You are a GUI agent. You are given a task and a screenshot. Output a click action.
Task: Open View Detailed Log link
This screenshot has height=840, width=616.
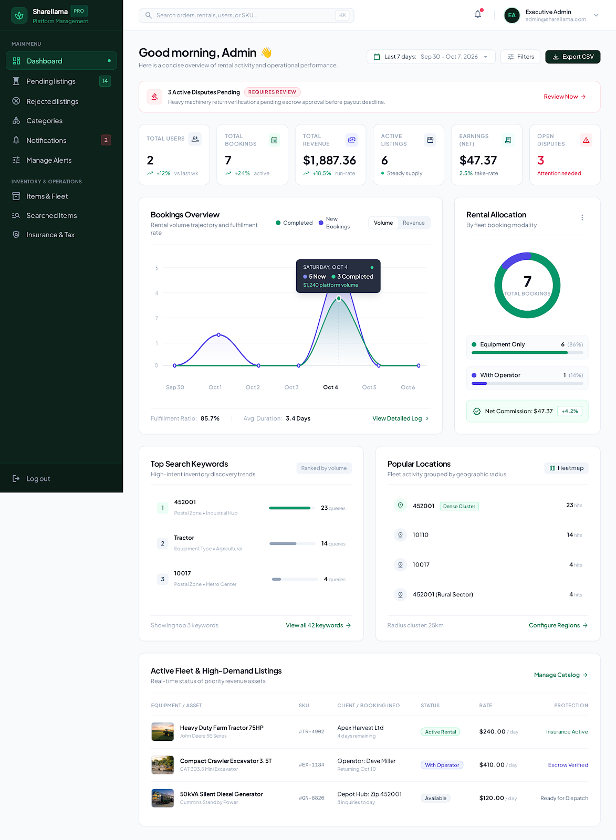(x=401, y=418)
